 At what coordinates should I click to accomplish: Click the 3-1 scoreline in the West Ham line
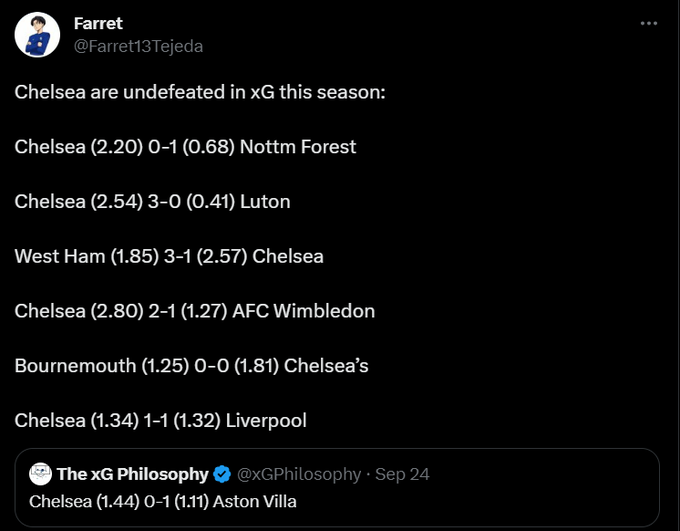pos(177,256)
